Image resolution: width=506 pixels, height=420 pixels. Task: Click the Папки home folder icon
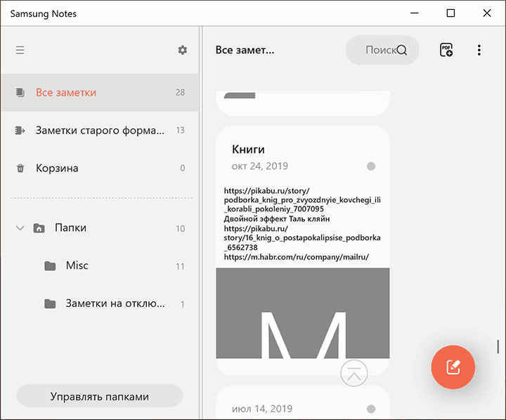[x=39, y=228]
